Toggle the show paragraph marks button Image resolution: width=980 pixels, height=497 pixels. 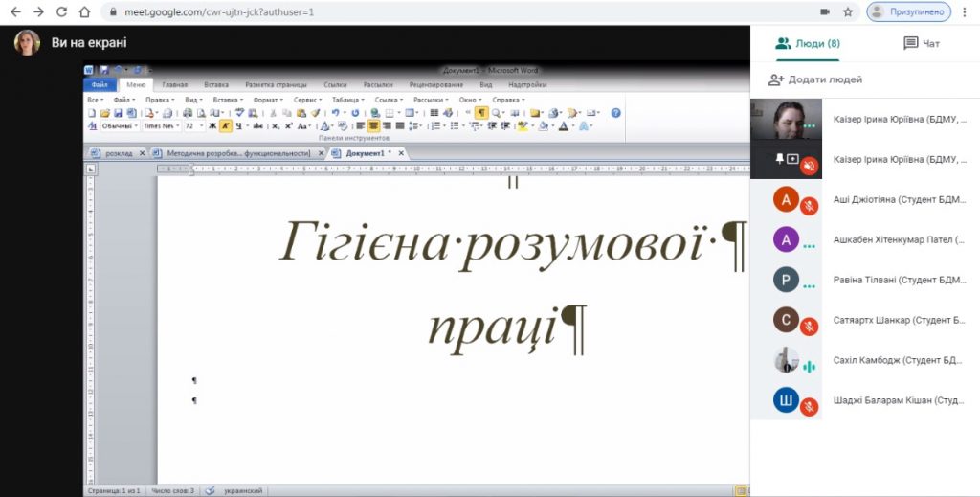pyautogui.click(x=481, y=112)
